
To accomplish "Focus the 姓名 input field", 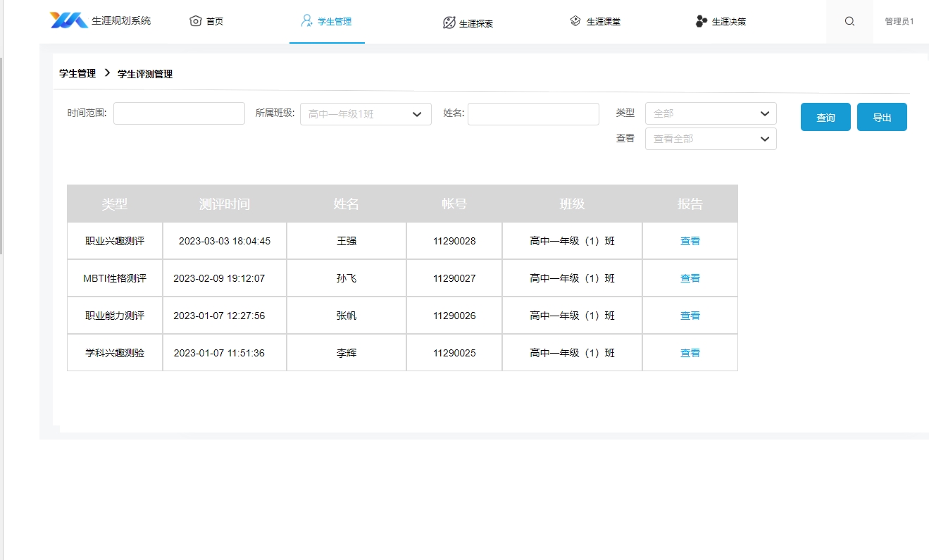I will (533, 113).
